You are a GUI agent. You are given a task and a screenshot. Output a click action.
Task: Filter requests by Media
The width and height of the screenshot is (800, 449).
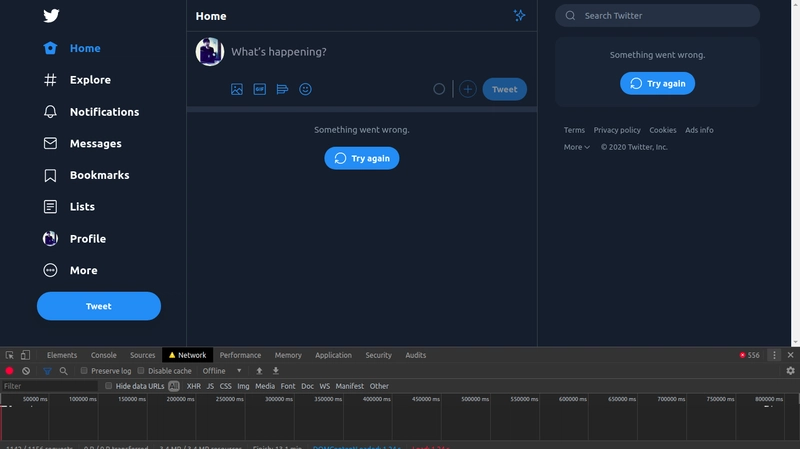click(265, 386)
